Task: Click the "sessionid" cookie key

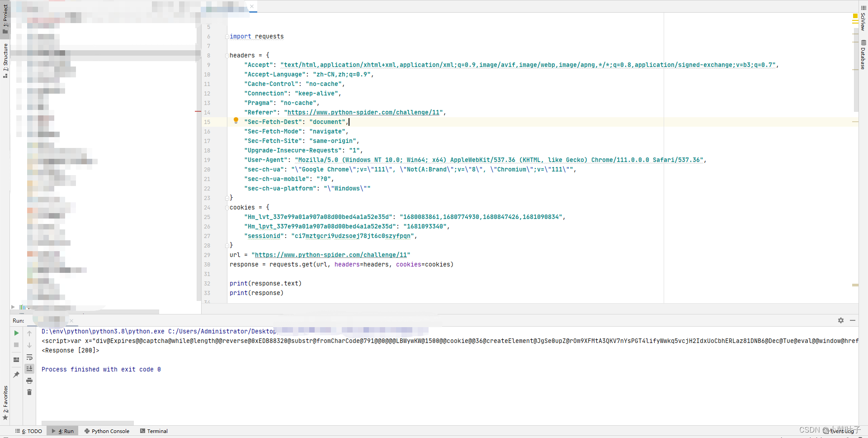Action: tap(264, 236)
